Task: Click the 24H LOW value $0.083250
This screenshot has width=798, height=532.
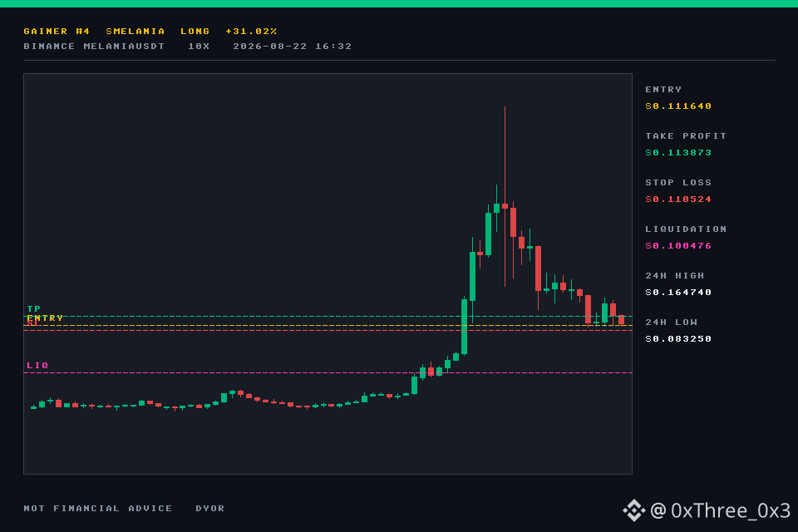Action: pyautogui.click(x=678, y=339)
